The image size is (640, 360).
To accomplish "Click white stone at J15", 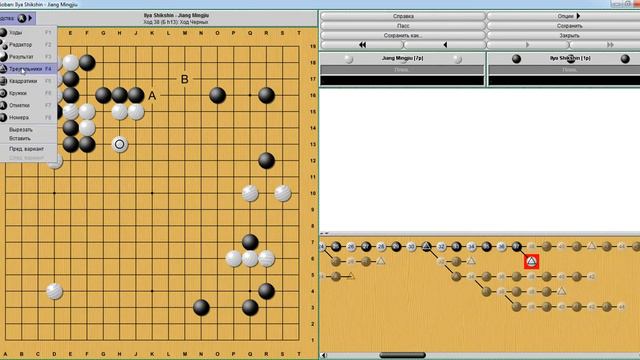I will 136,112.
